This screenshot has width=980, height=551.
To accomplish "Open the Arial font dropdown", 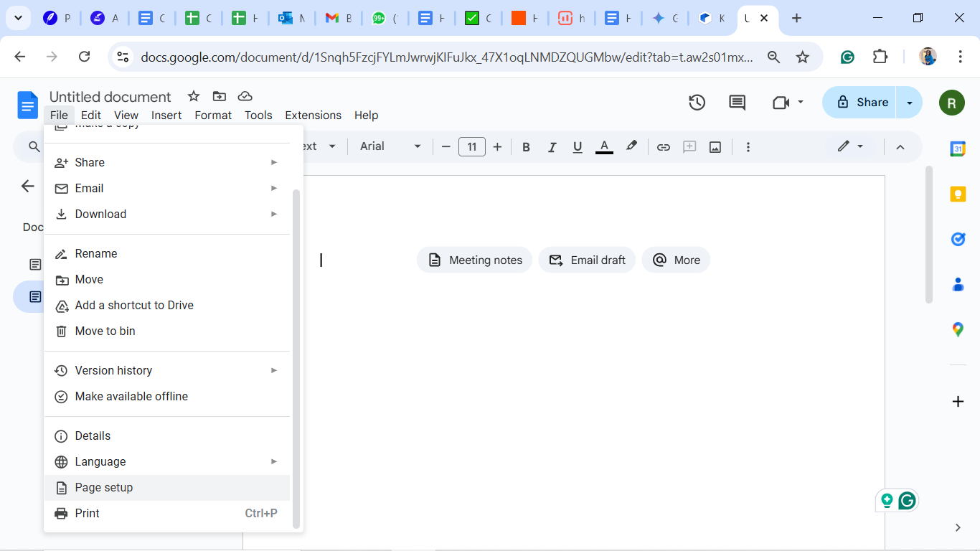I will [390, 146].
